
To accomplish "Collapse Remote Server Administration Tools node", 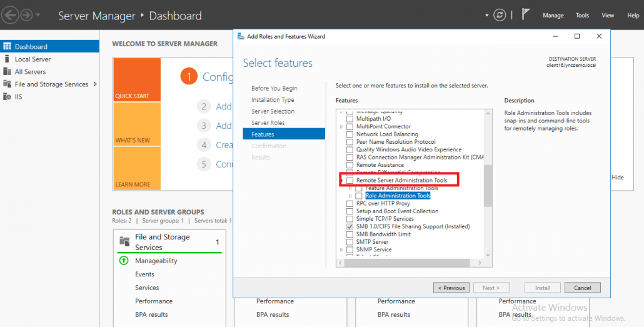I will 342,180.
